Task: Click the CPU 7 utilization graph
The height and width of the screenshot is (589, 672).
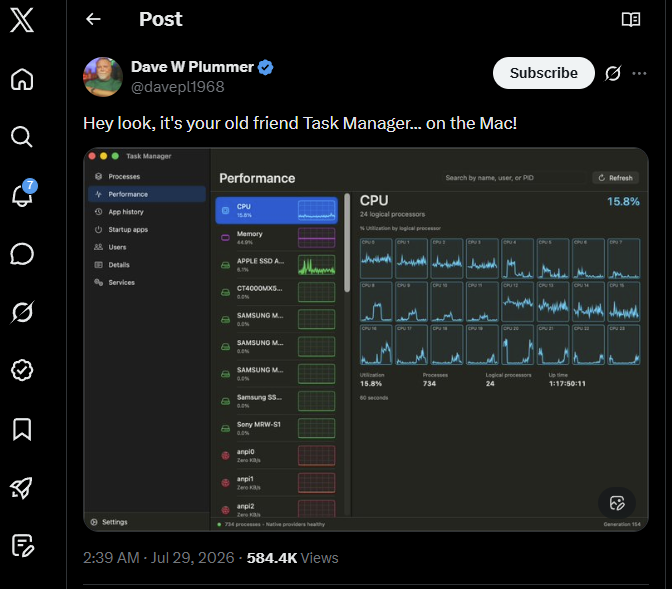Action: pyautogui.click(x=624, y=258)
